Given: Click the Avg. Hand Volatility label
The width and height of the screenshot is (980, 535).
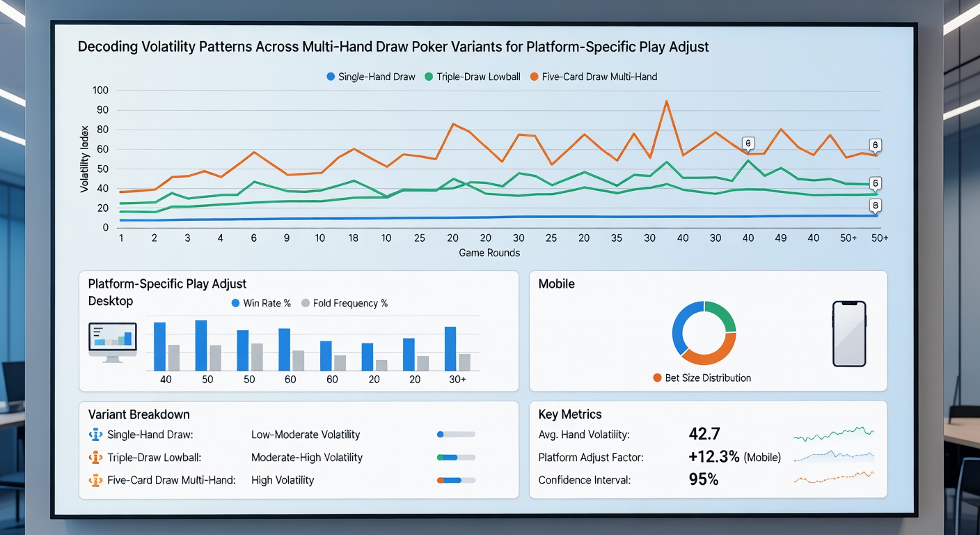Looking at the screenshot, I should pos(584,435).
